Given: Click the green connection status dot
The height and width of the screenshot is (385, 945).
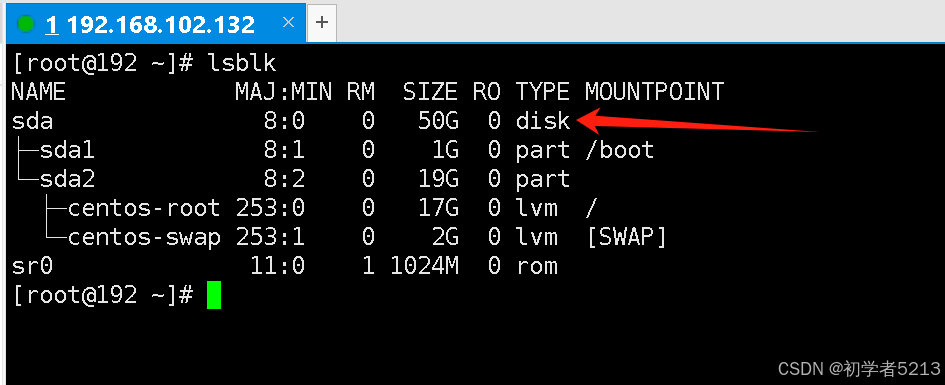Looking at the screenshot, I should point(25,24).
